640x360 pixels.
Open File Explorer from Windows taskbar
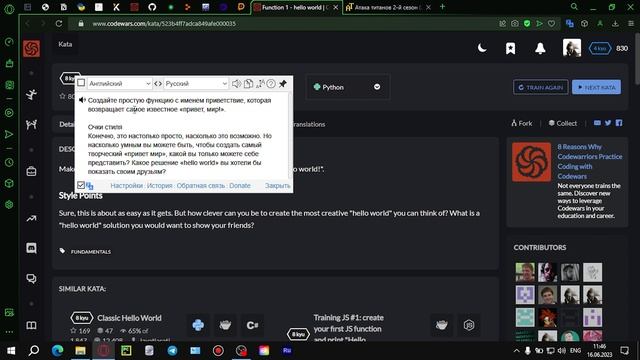(80, 351)
